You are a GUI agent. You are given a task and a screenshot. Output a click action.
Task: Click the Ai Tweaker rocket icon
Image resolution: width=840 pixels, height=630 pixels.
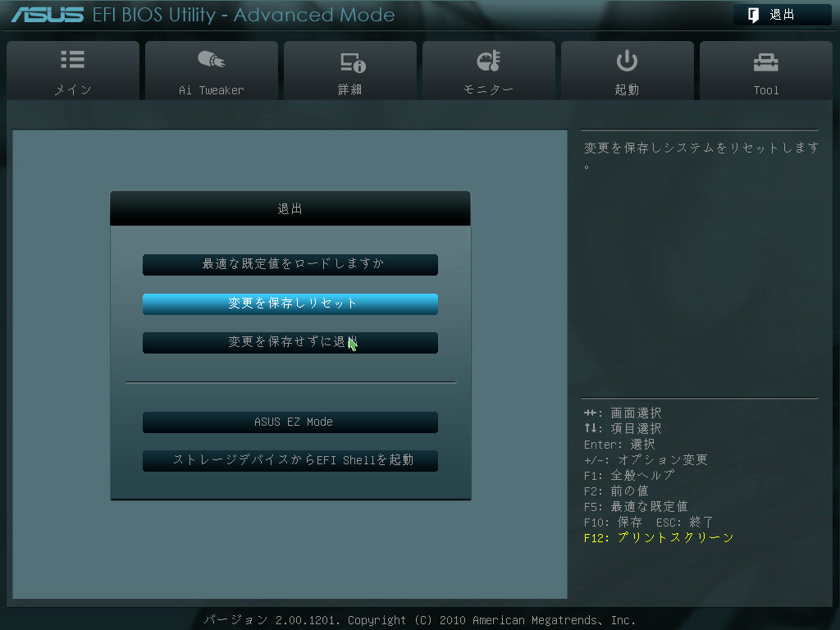[x=211, y=59]
